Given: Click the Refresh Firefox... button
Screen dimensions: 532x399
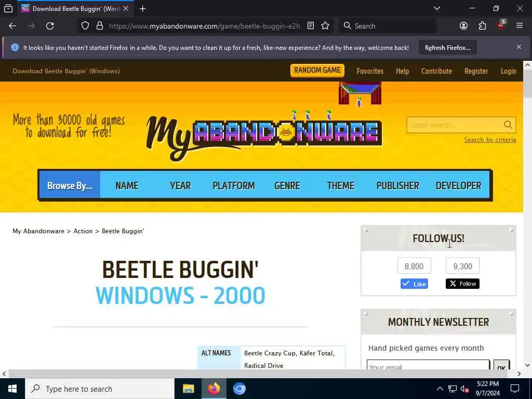Looking at the screenshot, I should 447,48.
